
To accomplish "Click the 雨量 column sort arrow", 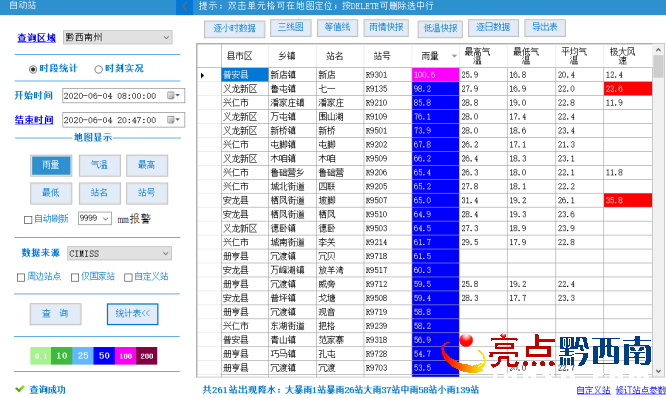I will coord(454,56).
